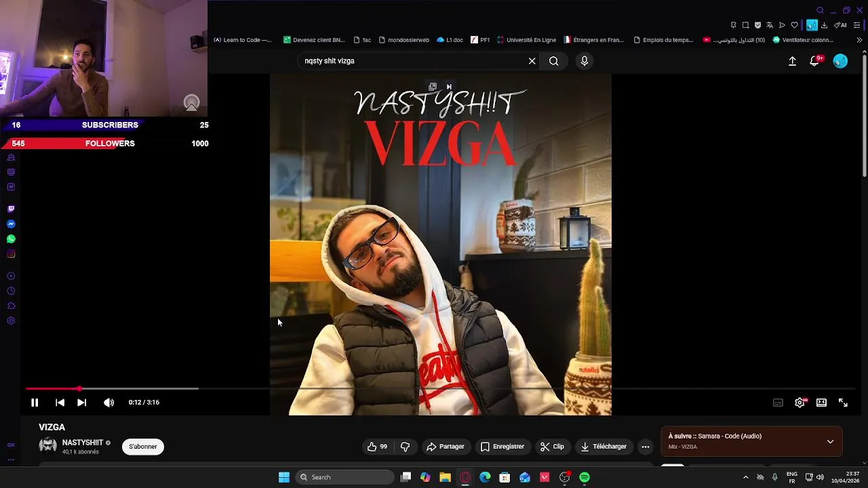Open the Windows Start menu
The width and height of the screenshot is (868, 488).
tap(284, 477)
